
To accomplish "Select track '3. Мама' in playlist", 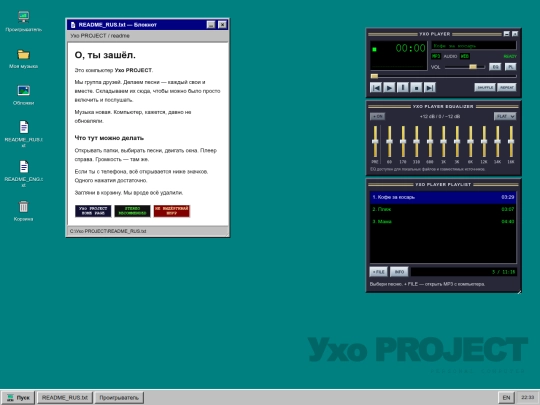I will coord(443,221).
